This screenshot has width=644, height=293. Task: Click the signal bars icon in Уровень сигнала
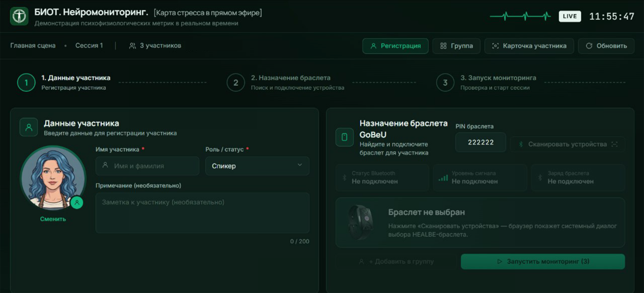pyautogui.click(x=443, y=178)
